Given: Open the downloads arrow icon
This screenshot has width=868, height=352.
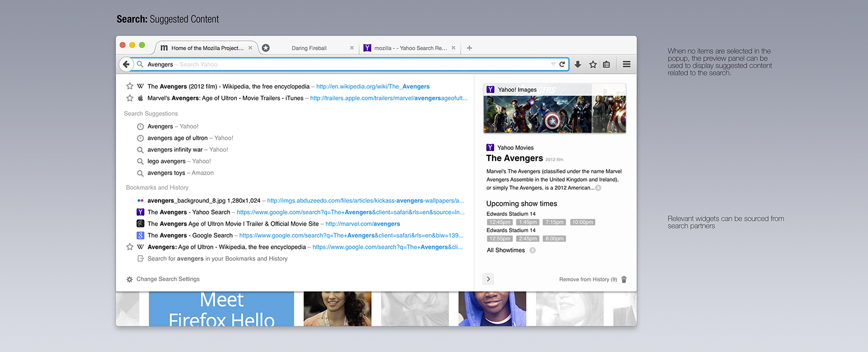Looking at the screenshot, I should [x=578, y=64].
